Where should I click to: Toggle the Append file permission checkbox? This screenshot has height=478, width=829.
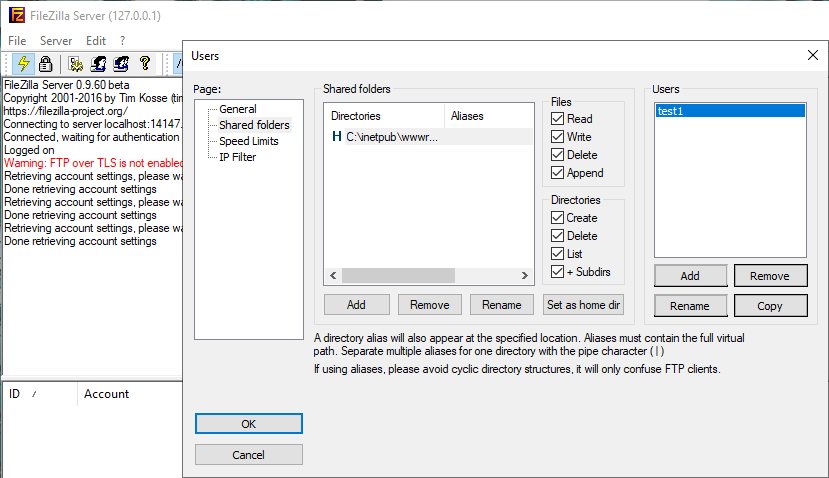557,172
